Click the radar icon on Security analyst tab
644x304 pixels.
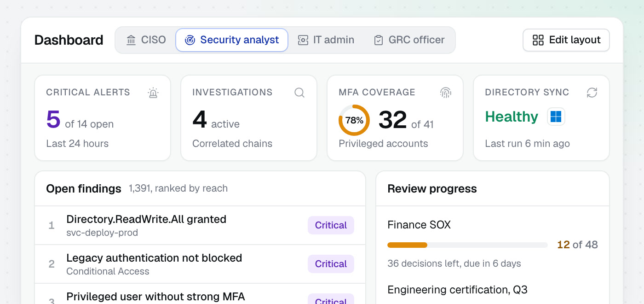pyautogui.click(x=190, y=40)
